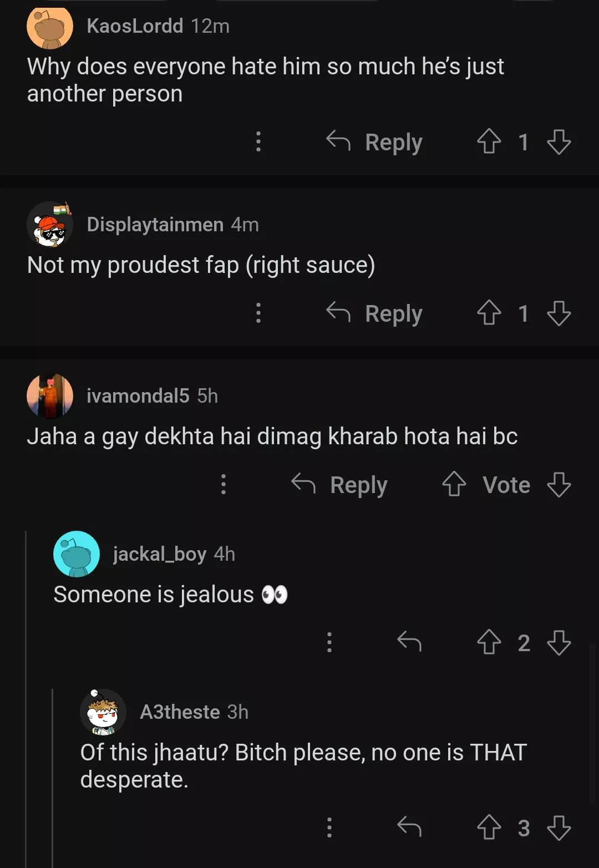Open username Displaytainmen's profile

(x=155, y=225)
